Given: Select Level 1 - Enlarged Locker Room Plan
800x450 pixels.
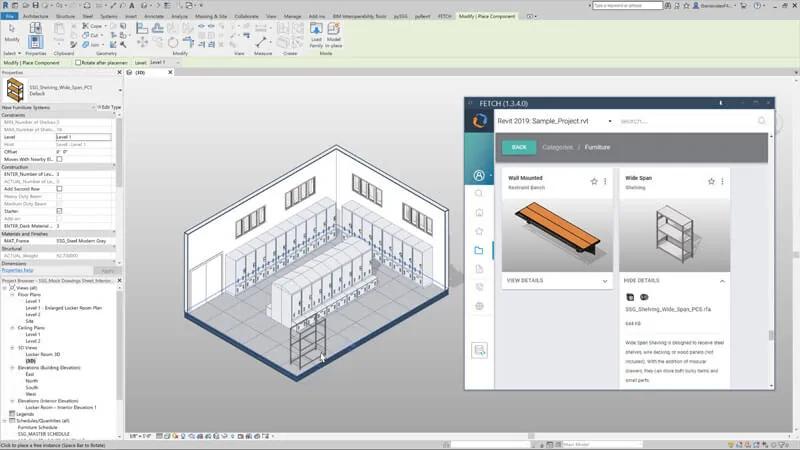Looking at the screenshot, I should 64,308.
